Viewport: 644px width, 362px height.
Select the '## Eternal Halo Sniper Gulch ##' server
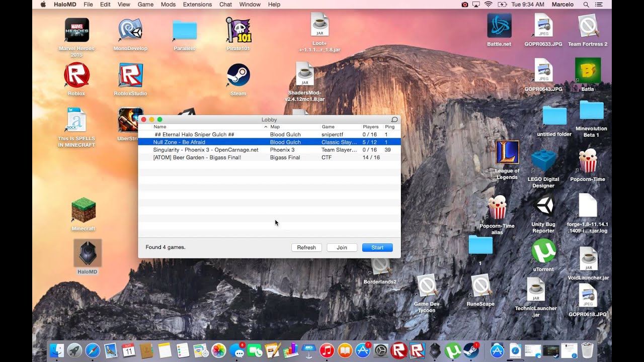(269, 135)
